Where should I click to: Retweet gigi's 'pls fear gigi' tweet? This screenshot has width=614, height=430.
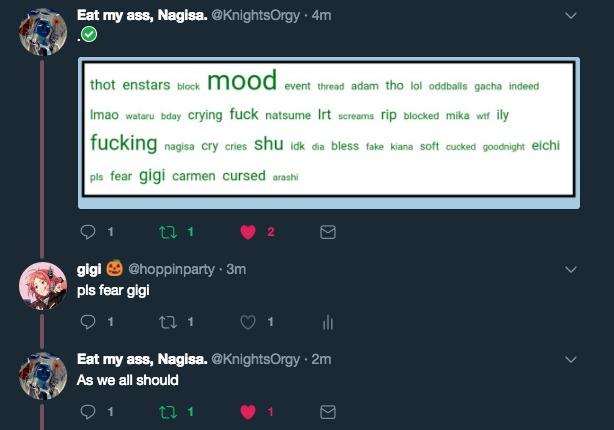pos(168,322)
